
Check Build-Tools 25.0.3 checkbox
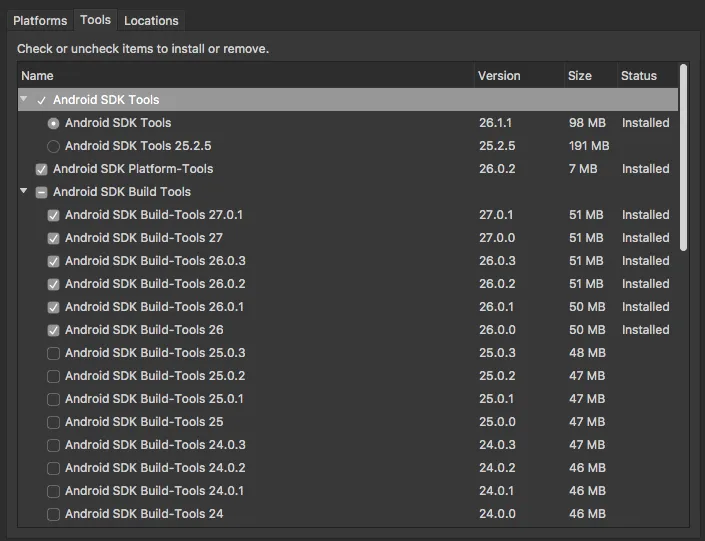[x=54, y=353]
